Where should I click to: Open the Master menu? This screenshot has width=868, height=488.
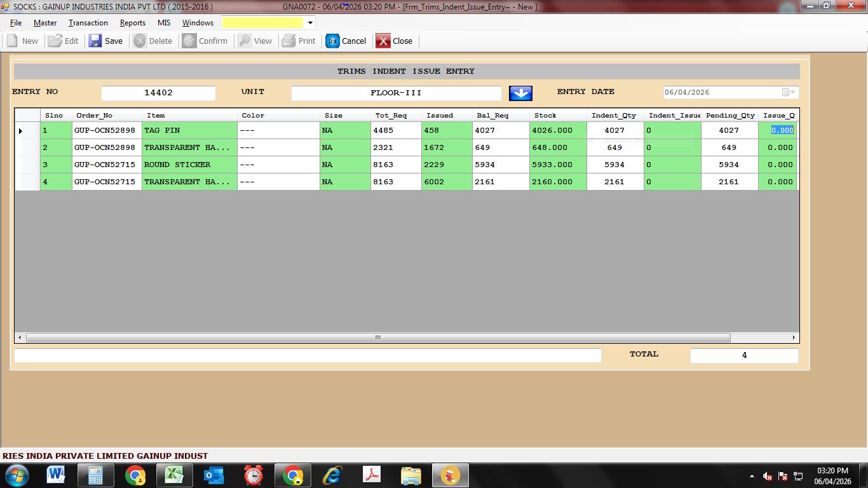tap(45, 23)
